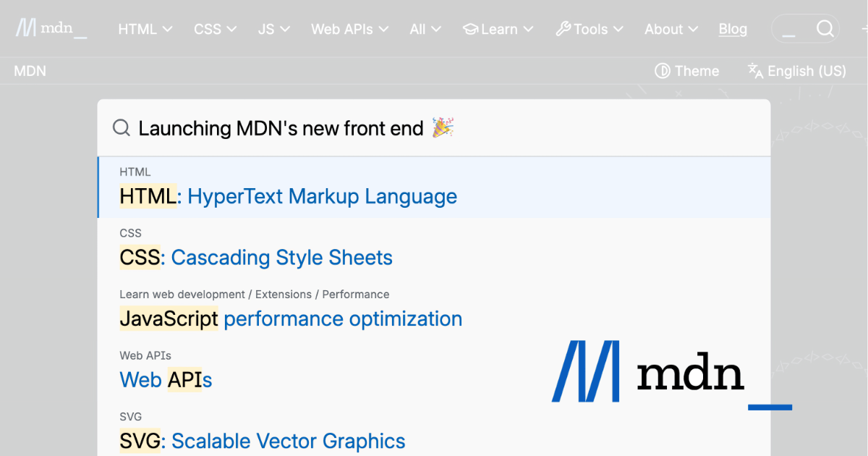Open the All menu in the navbar
The height and width of the screenshot is (456, 868).
coord(425,29)
